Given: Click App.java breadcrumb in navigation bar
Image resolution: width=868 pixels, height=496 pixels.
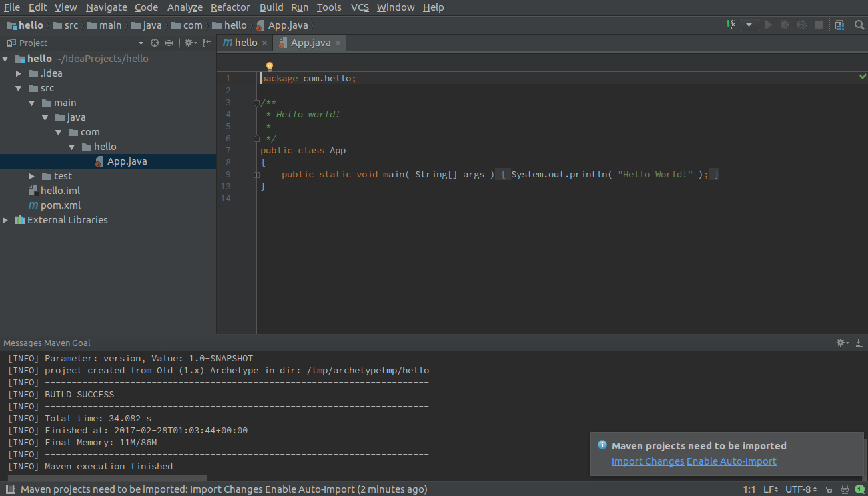Looking at the screenshot, I should tap(284, 25).
